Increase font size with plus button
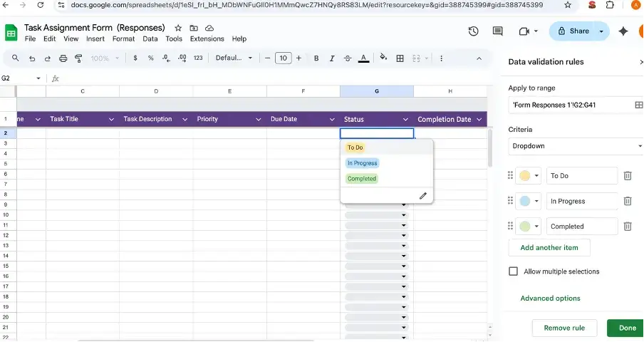644x342 pixels. 298,58
